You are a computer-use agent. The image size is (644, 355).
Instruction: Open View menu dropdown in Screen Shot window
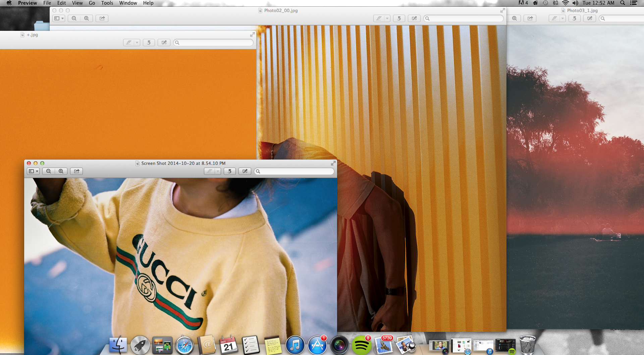(x=33, y=171)
